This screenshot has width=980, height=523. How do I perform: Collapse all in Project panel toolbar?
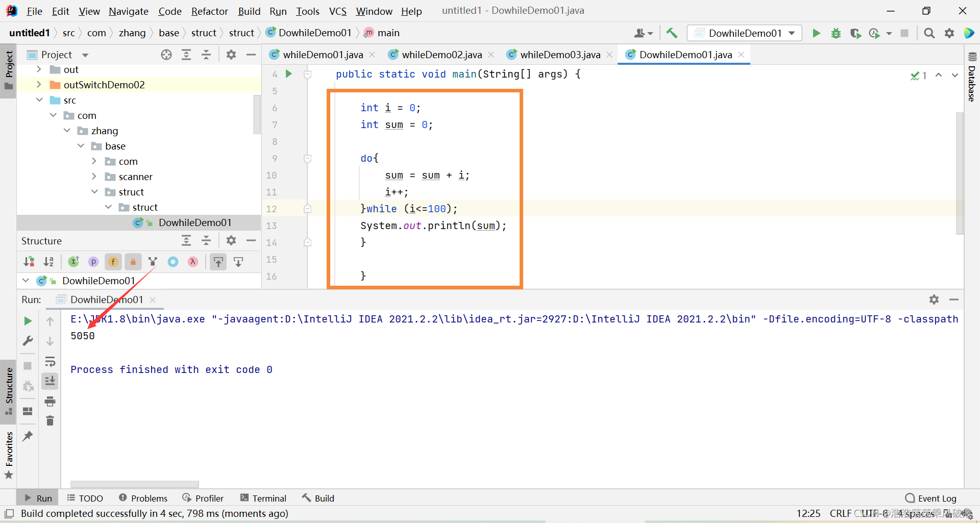[x=206, y=55]
